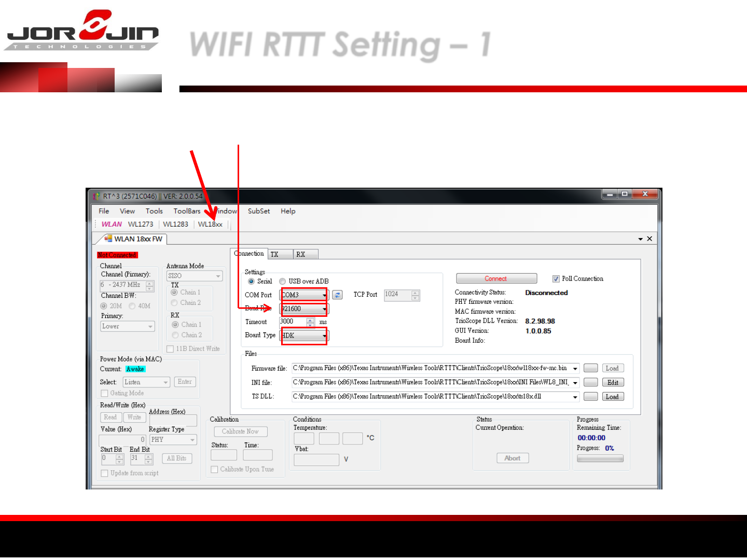This screenshot has height=560, width=747.
Task: Browse for the TS DLL file
Action: click(590, 397)
